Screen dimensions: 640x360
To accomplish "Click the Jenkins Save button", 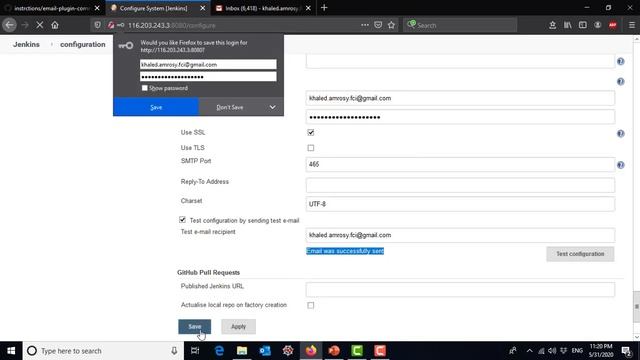I will tap(195, 327).
